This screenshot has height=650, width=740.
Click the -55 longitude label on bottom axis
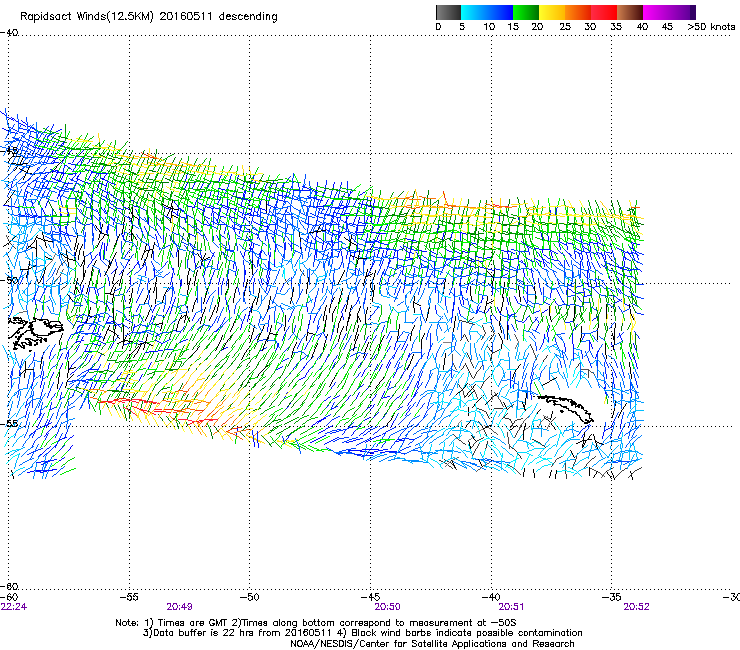129,597
